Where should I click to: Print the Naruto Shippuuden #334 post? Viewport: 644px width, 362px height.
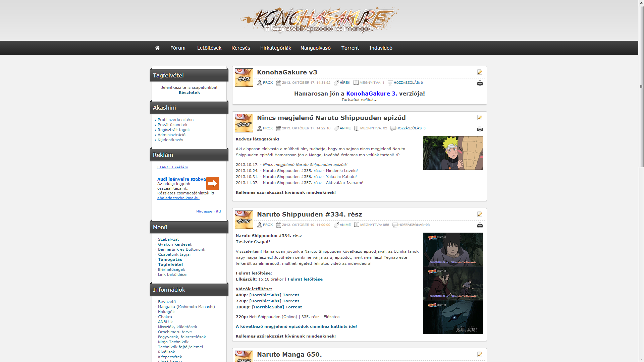click(x=480, y=225)
